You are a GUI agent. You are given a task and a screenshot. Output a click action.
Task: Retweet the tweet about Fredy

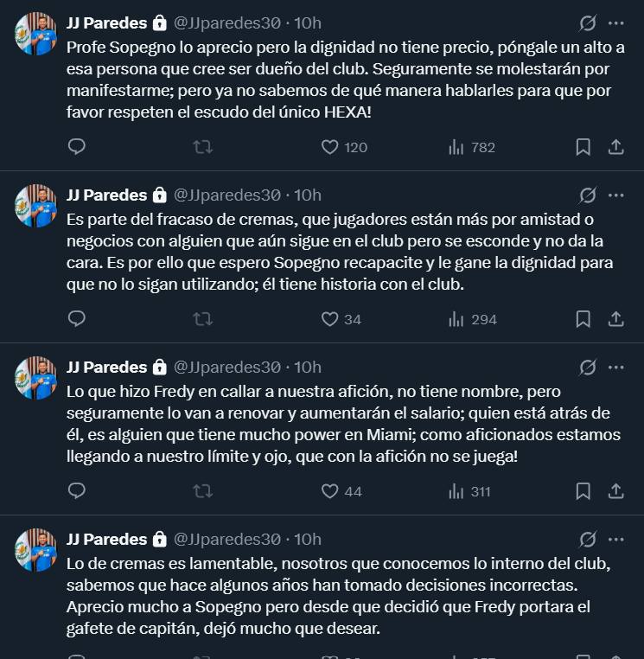(x=203, y=491)
